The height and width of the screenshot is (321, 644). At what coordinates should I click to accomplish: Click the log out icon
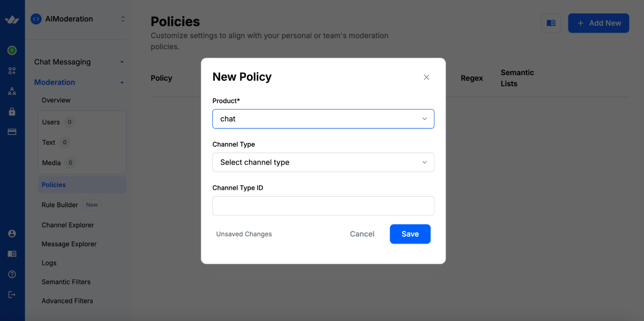coord(12,294)
